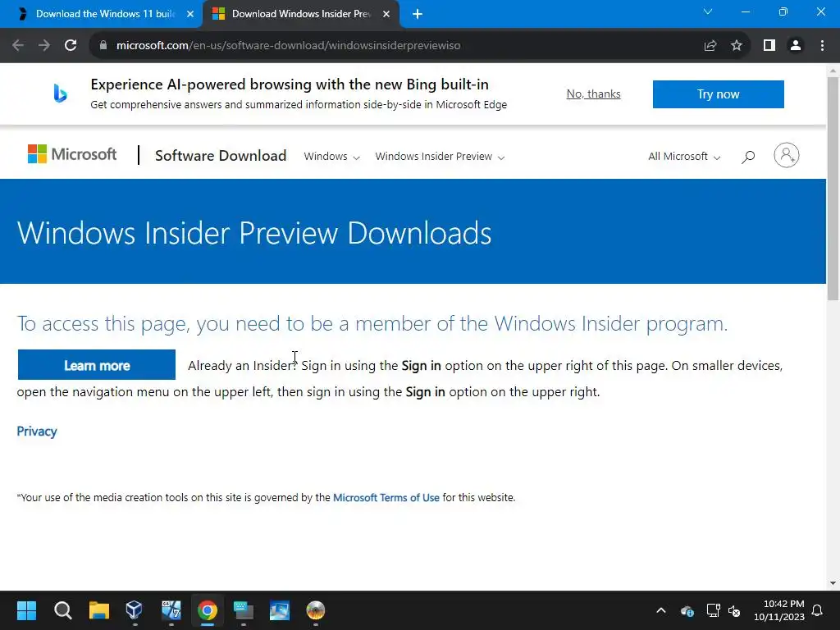
Task: Open the tab search dropdown arrow
Action: coord(708,11)
